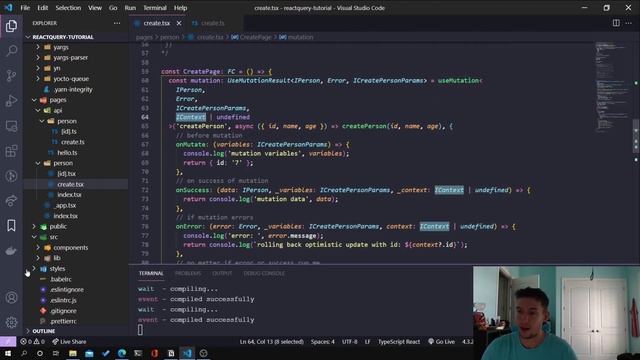Open .yarn-integrity file in the explorer
Image resolution: width=640 pixels, height=360 pixels.
[73, 89]
